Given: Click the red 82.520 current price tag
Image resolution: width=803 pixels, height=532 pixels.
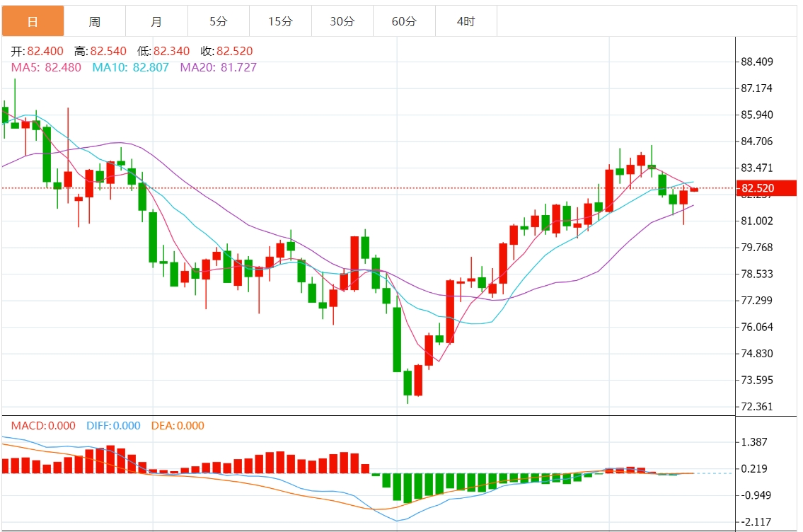Looking at the screenshot, I should [x=766, y=188].
